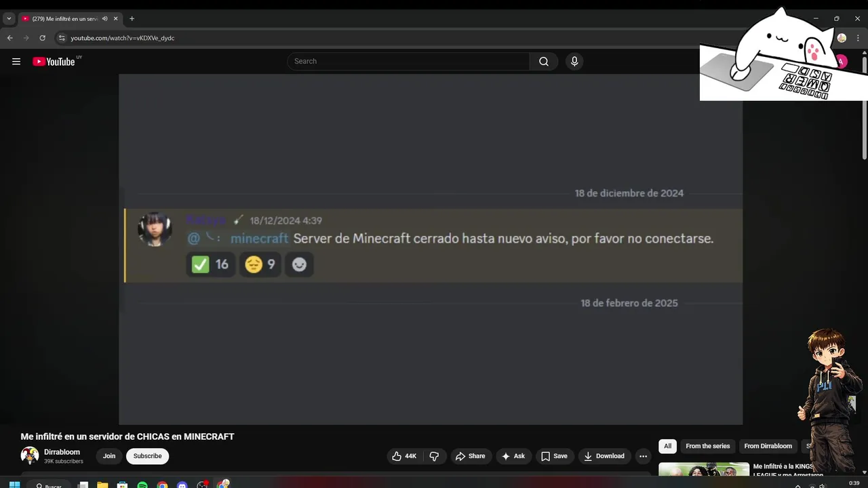
Task: Open Microsoft Store from taskbar
Action: (x=122, y=485)
